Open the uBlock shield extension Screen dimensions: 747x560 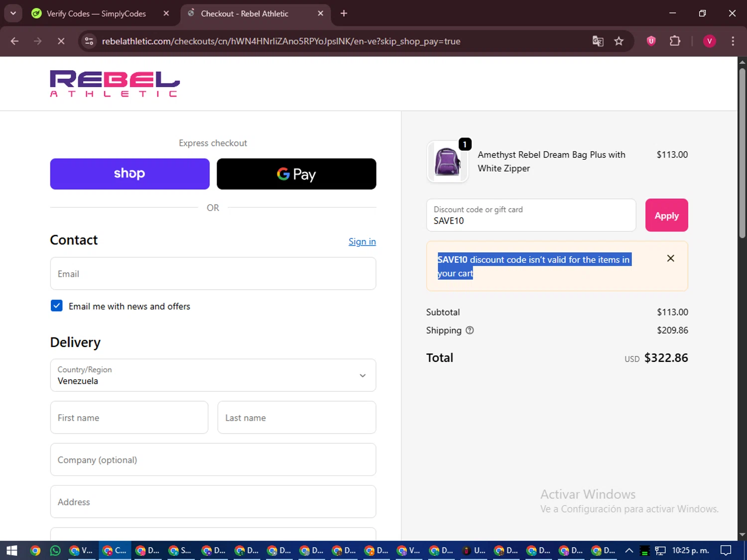(x=651, y=41)
